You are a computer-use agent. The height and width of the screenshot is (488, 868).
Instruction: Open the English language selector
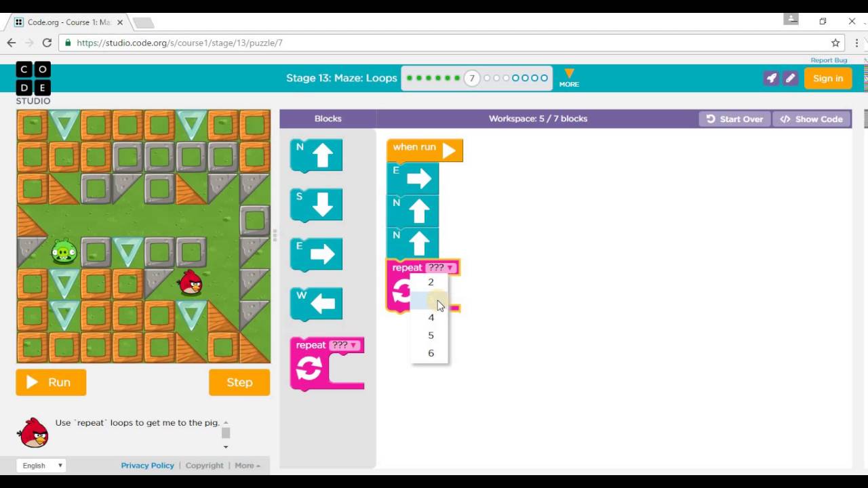click(x=42, y=466)
